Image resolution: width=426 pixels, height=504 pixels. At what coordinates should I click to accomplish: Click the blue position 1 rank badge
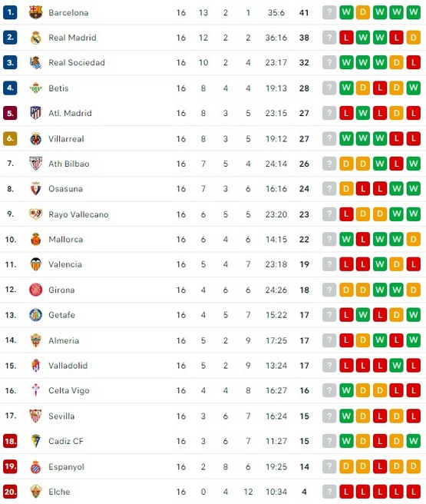[10, 12]
